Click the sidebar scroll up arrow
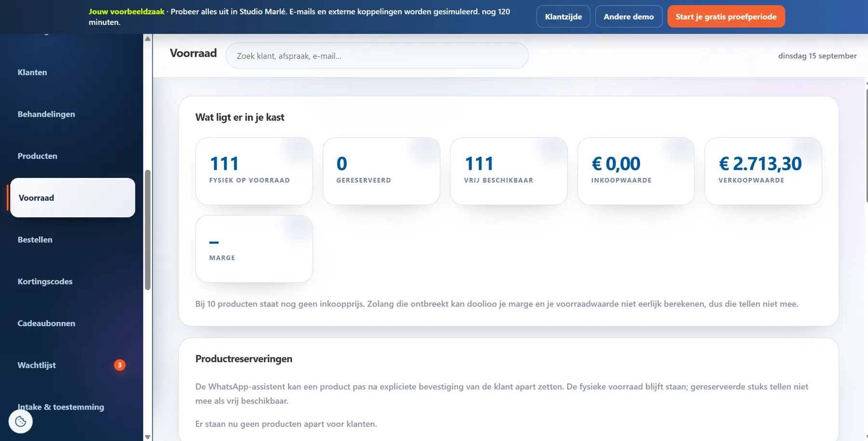 pyautogui.click(x=148, y=39)
